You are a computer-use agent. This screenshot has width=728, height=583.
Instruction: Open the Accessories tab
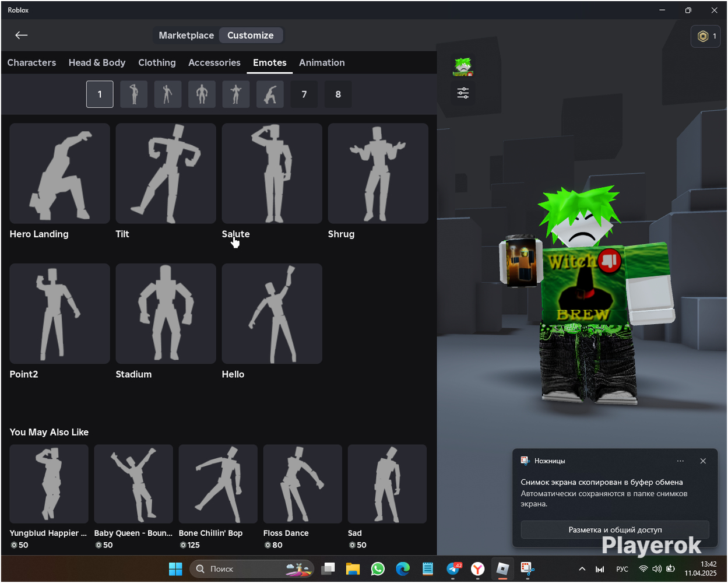click(214, 62)
